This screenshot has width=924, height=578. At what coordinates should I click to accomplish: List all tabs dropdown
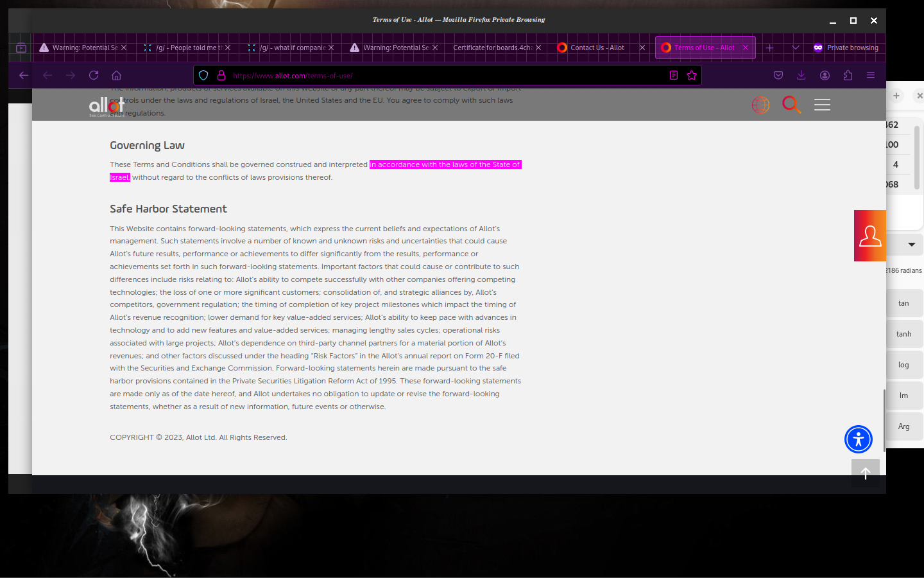click(x=796, y=48)
